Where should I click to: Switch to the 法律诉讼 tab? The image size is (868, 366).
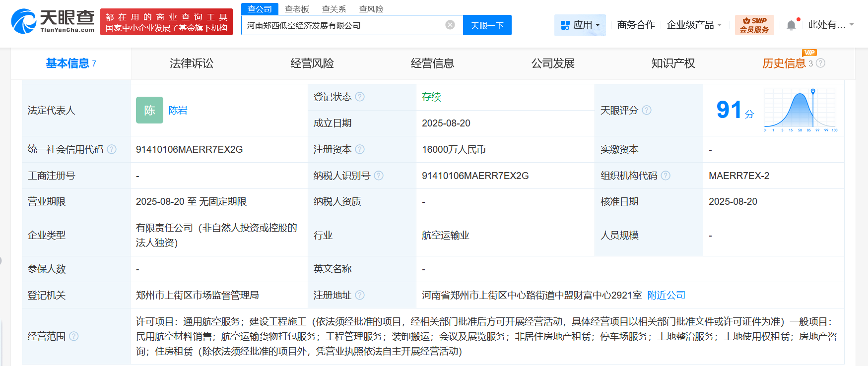[x=191, y=63]
